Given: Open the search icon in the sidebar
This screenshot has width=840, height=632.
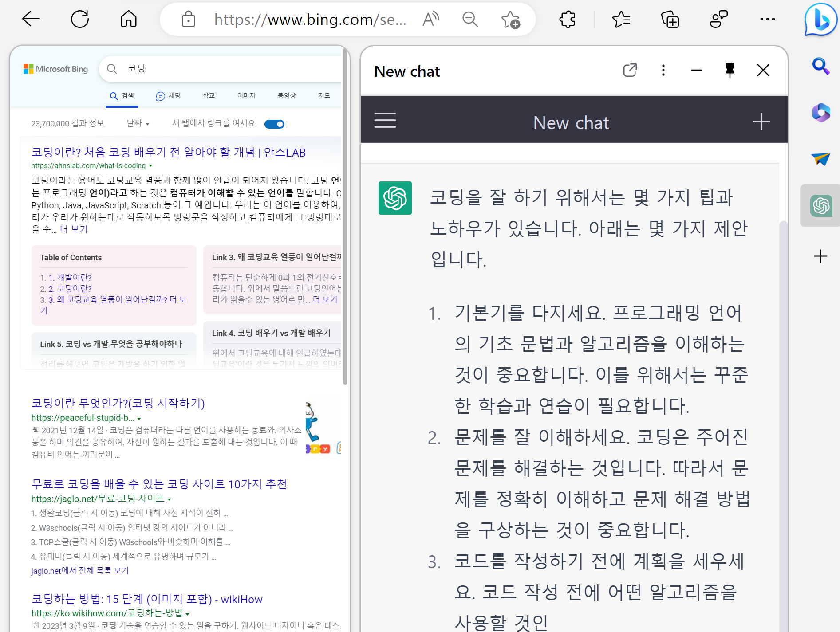Looking at the screenshot, I should coord(820,67).
